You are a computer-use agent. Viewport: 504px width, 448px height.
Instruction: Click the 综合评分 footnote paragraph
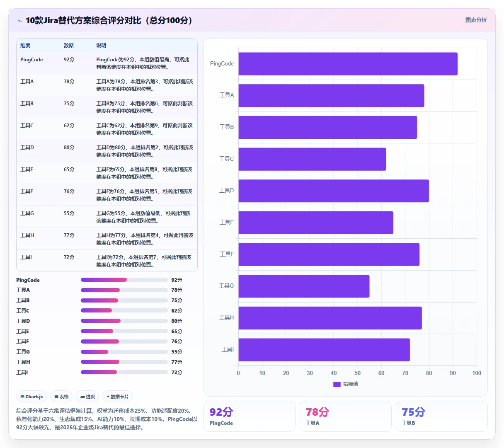[107, 419]
